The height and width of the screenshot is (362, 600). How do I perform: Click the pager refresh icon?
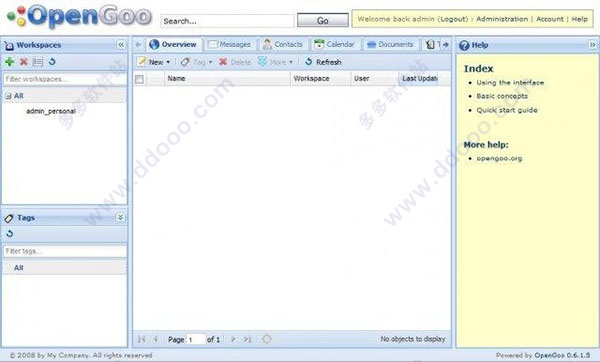click(x=267, y=339)
